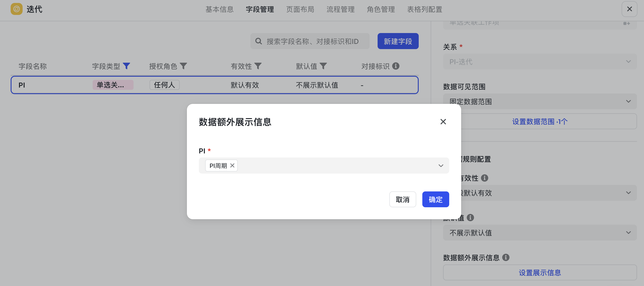
Task: Filter by 默认值 funnel icon
Action: (323, 66)
